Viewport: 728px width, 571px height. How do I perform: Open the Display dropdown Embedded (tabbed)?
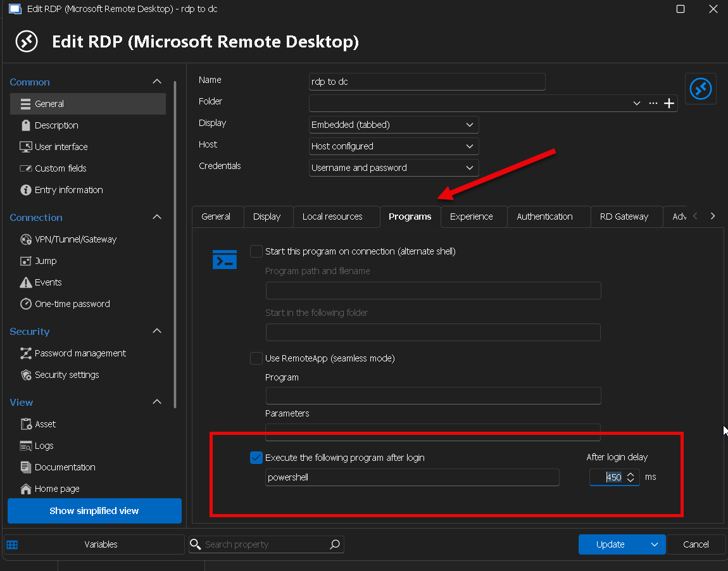[394, 125]
